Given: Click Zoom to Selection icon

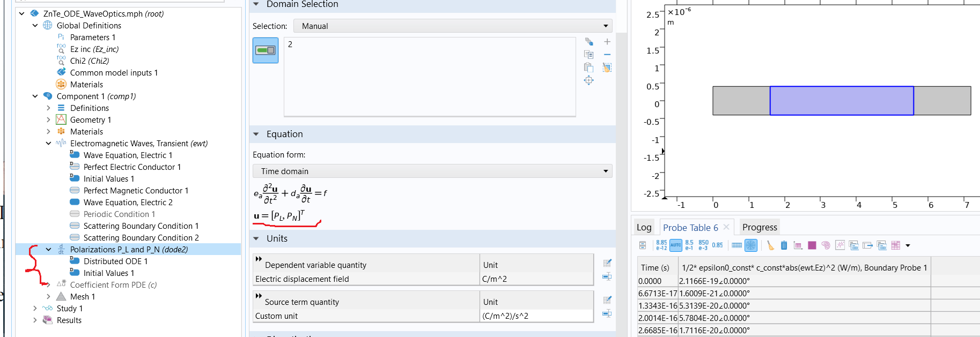Looking at the screenshot, I should pos(589,80).
